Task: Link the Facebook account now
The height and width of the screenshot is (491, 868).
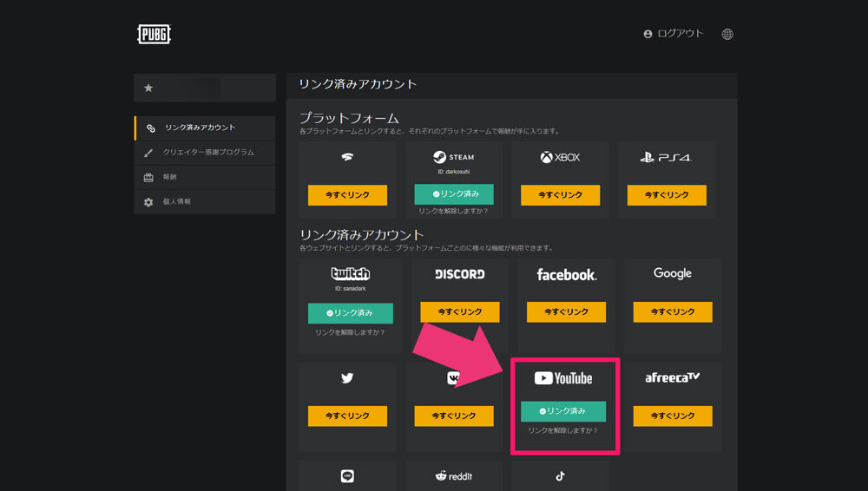Action: point(566,311)
